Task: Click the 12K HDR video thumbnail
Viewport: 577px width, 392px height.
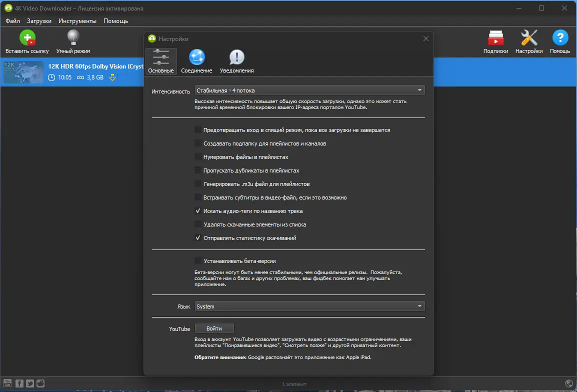Action: click(x=23, y=72)
